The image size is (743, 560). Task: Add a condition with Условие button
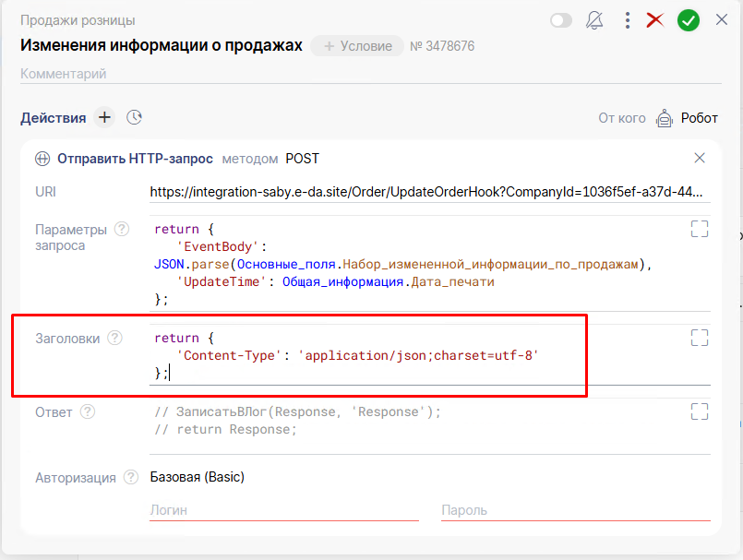[357, 45]
